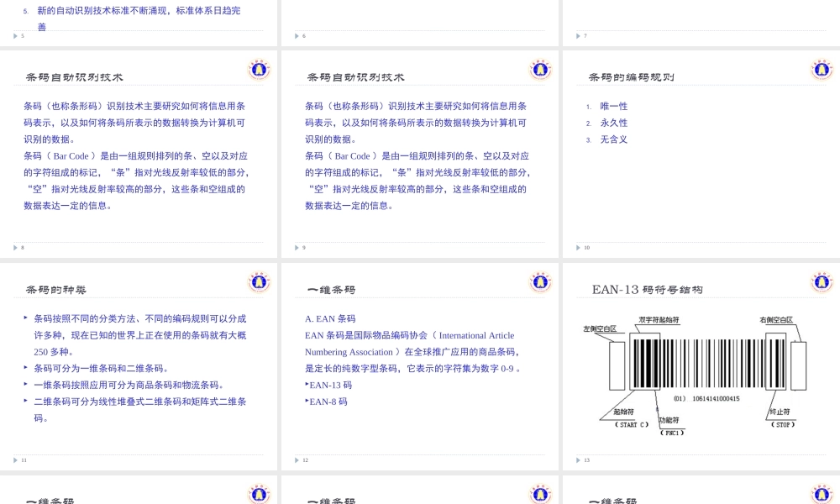The height and width of the screenshot is (504, 840).
Task: Click the barcode diagram image
Action: (700, 374)
